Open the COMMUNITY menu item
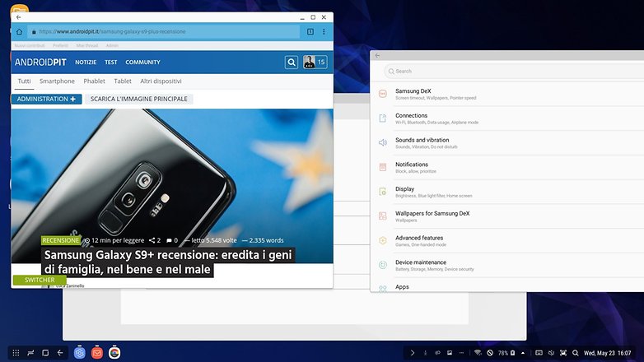Viewport: 644px width, 362px height. click(x=142, y=63)
